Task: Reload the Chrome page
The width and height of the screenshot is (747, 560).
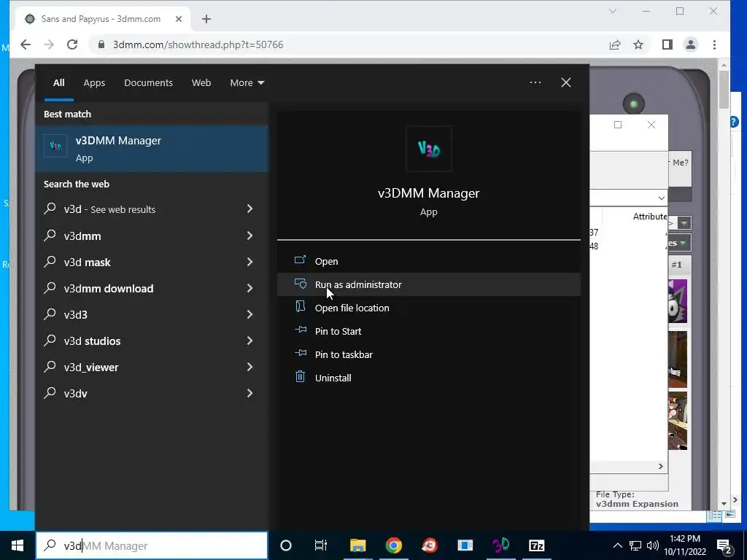Action: 72,44
